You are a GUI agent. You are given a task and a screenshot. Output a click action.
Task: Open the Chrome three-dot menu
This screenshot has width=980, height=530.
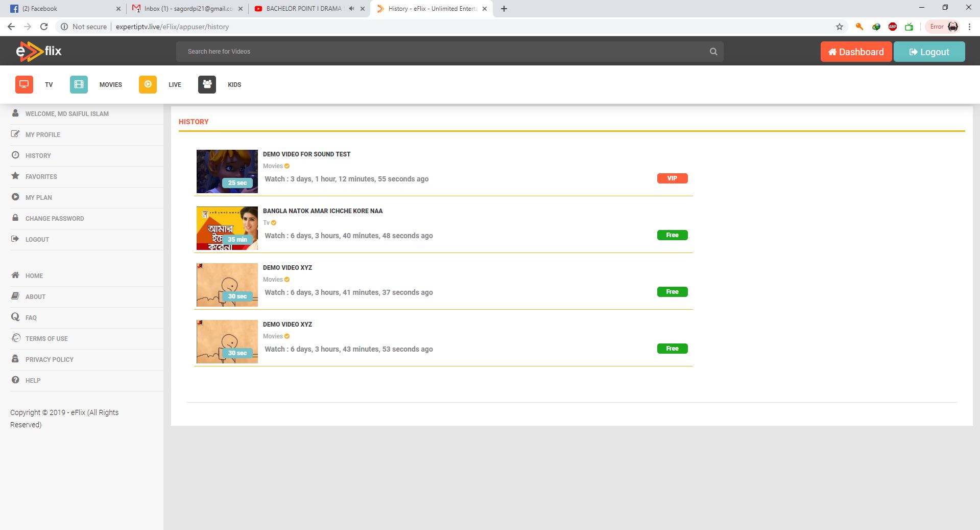tap(969, 27)
